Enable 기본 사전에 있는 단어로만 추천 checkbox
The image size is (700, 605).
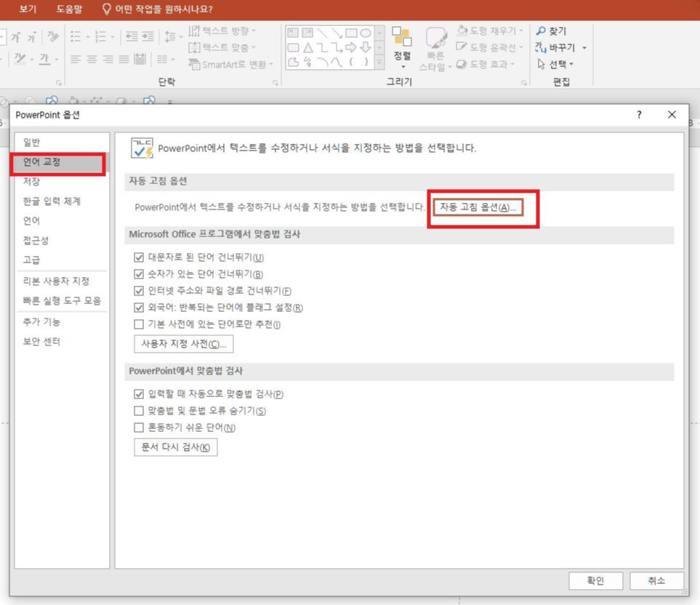[139, 324]
